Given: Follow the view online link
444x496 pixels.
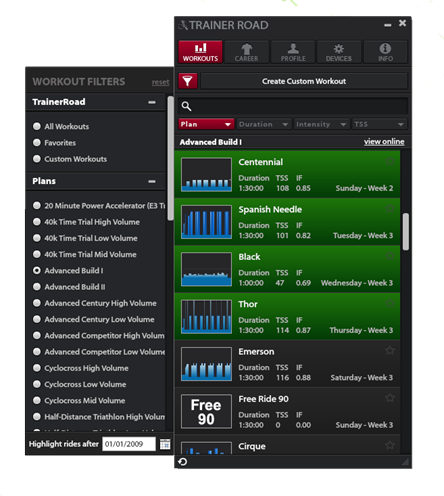Looking at the screenshot, I should [384, 142].
